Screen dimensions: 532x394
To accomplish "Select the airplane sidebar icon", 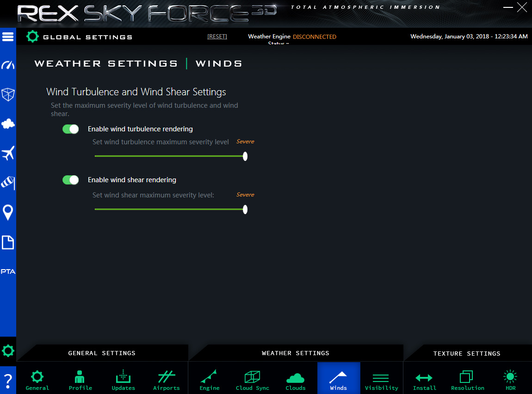I will point(8,153).
